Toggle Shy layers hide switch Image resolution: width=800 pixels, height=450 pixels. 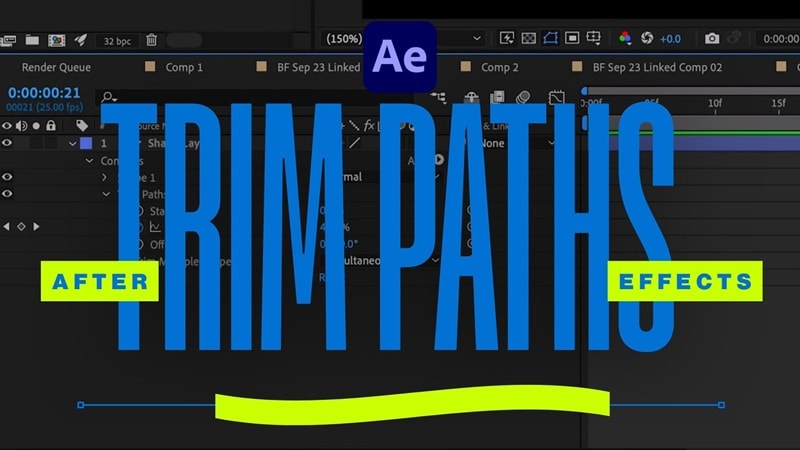tap(471, 97)
